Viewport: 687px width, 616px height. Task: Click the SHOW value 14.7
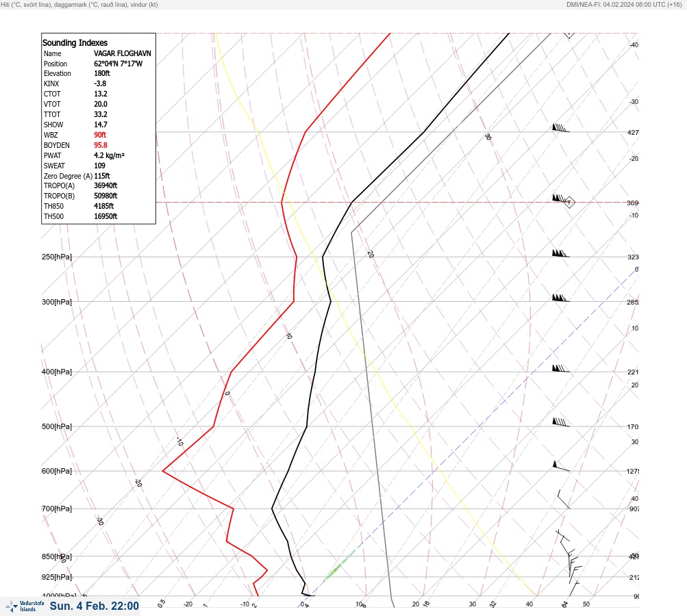click(x=100, y=125)
